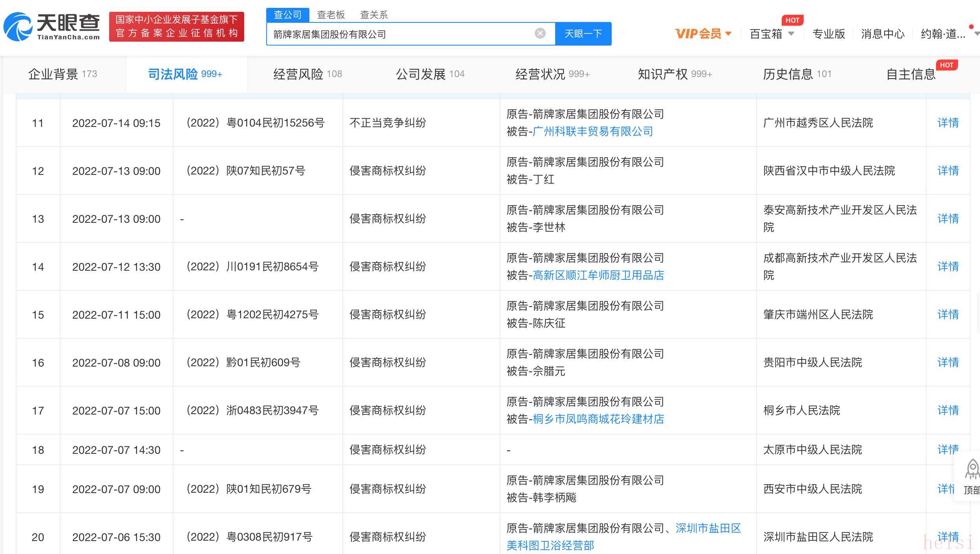Click the red HOT badge above 百宝箱

point(792,20)
